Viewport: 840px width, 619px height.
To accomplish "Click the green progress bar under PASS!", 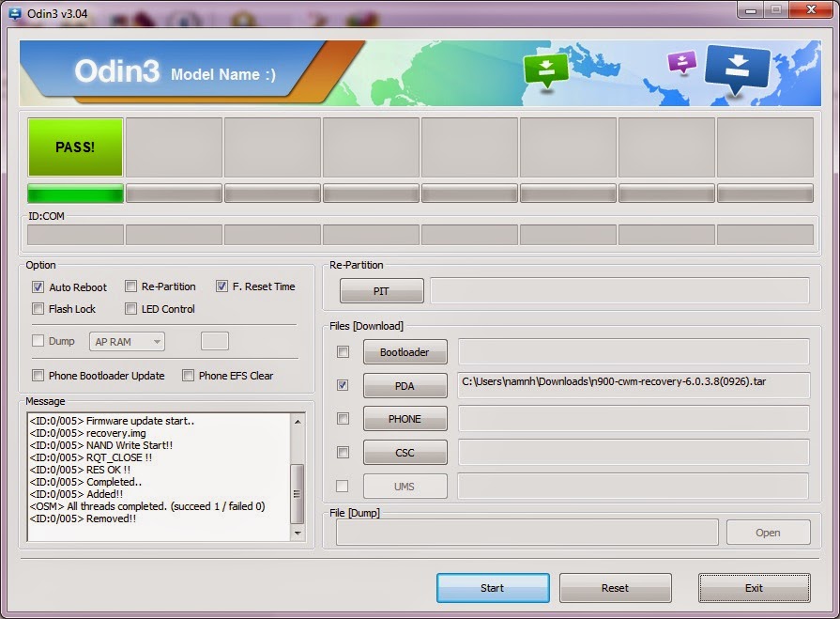I will [75, 193].
